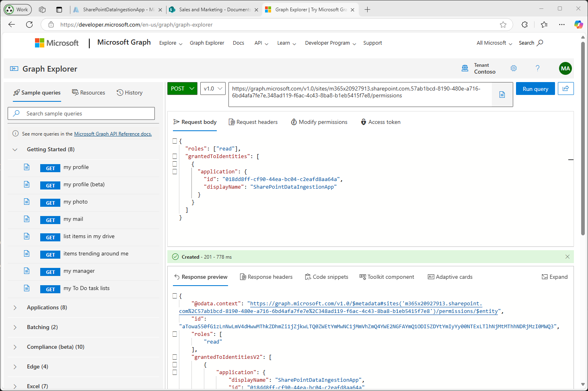Open the Copilot icon in browser toolbar
This screenshot has width=588, height=391.
578,25
